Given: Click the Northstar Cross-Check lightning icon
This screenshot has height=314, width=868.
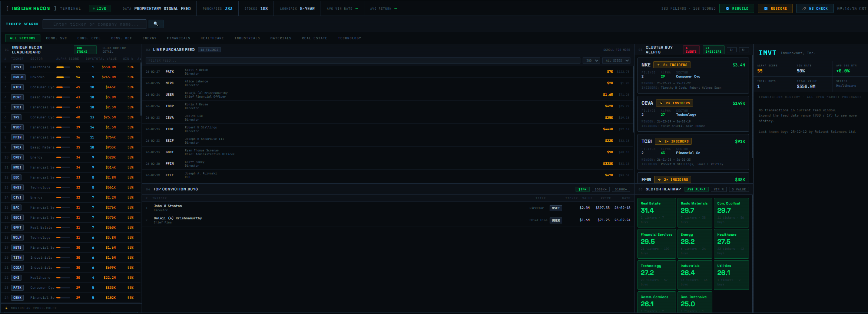Looking at the screenshot, I should (6, 308).
